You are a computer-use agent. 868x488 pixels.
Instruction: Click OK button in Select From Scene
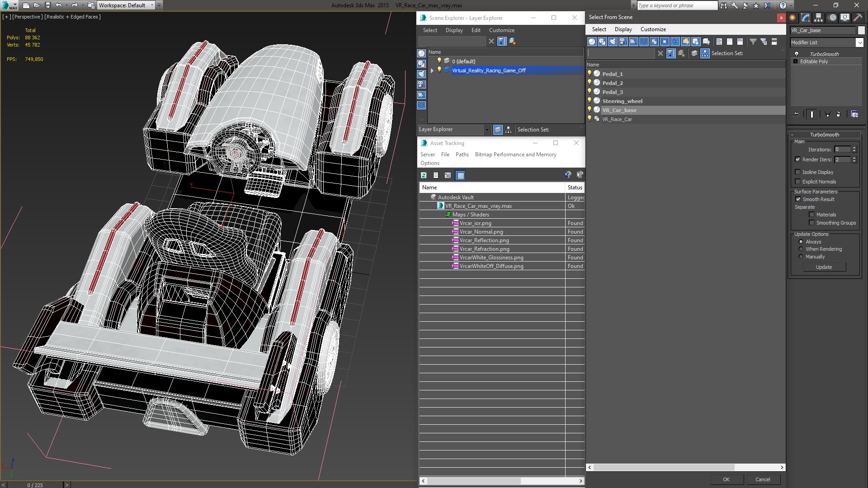coord(725,479)
